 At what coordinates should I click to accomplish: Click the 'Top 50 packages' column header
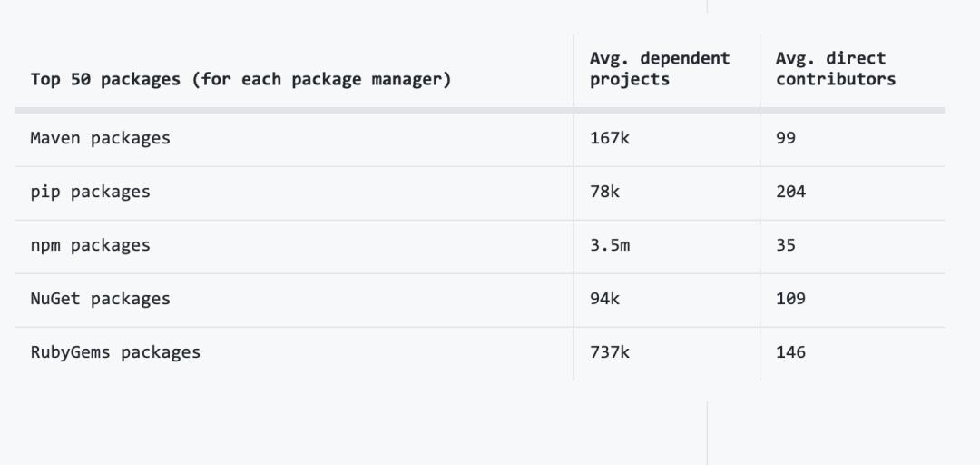[x=240, y=79]
